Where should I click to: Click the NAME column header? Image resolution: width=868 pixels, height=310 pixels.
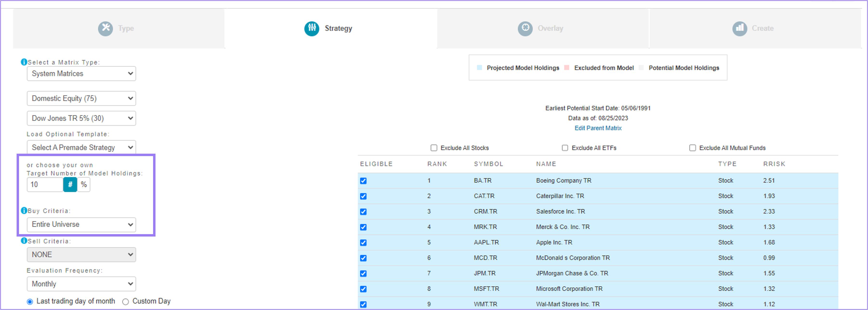coord(546,164)
